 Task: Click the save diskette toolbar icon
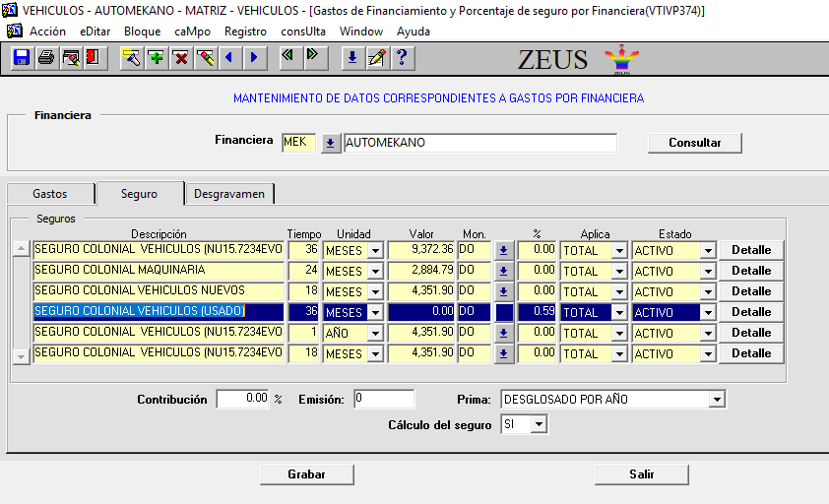coord(22,58)
